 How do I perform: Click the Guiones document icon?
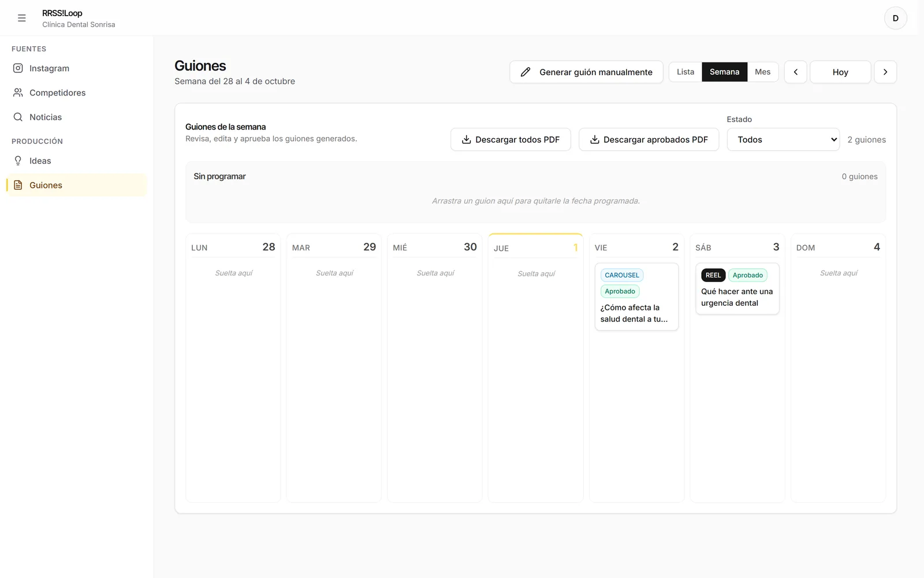[x=18, y=185]
